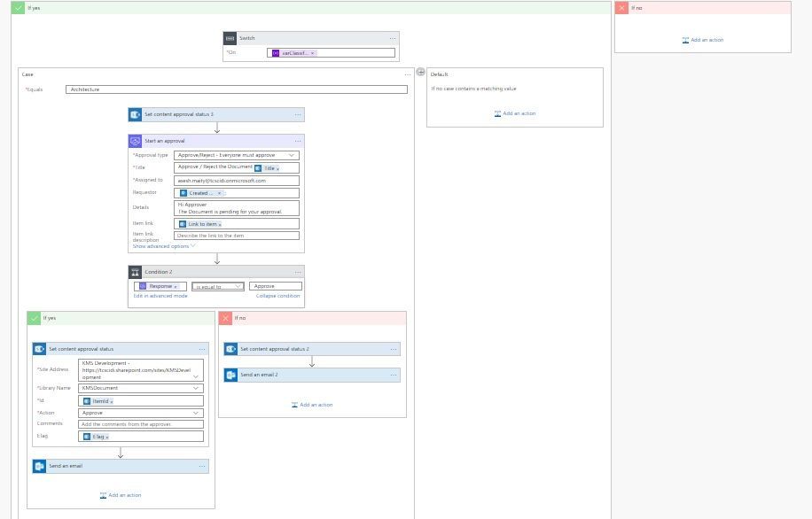Screen dimensions: 812x519
Task: Click Add an action in the outer If no branch
Action: [703, 40]
